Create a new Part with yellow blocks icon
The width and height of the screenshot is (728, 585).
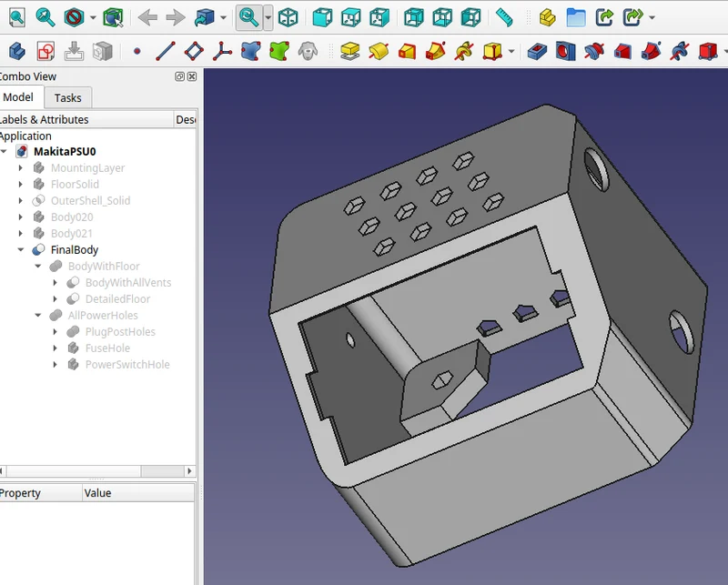pos(548,17)
